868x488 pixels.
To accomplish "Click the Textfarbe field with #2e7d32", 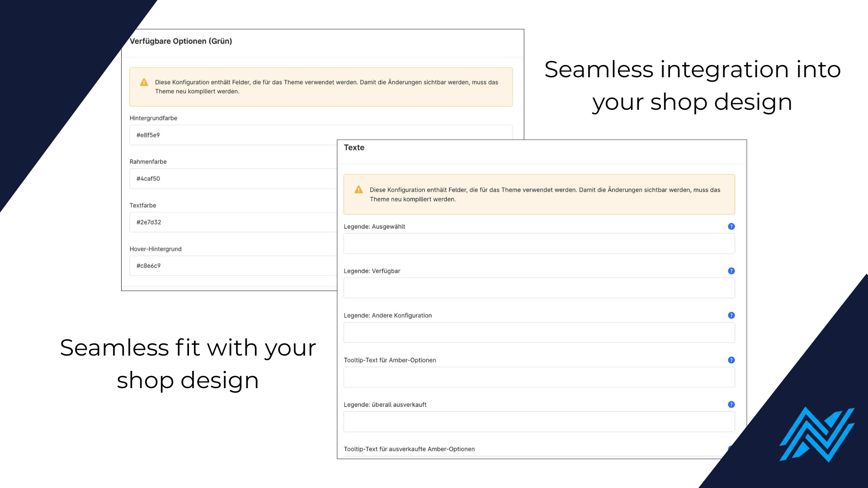I will click(233, 222).
